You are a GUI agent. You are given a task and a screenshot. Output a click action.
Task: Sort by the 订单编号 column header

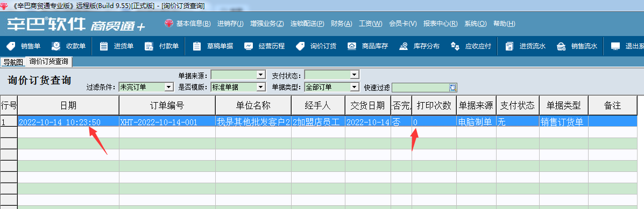pos(167,106)
